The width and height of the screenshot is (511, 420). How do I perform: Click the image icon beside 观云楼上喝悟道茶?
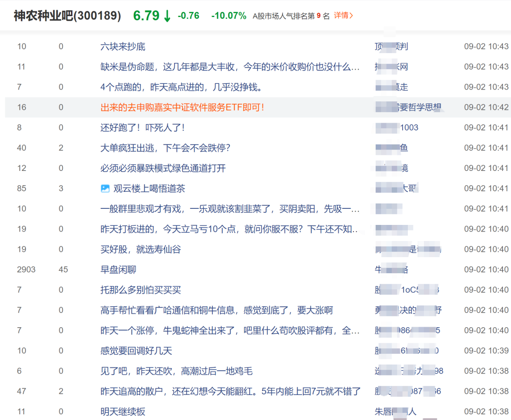click(x=105, y=188)
